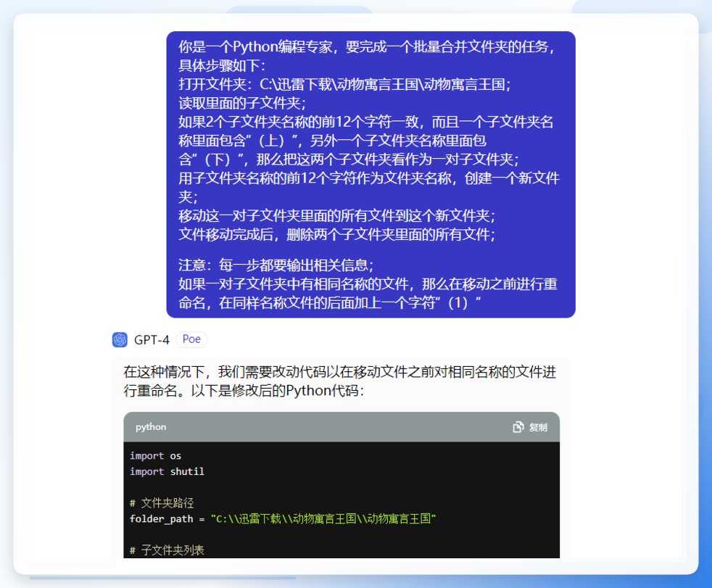Click the line 'import shutil' in code
The image size is (712, 588).
click(167, 472)
